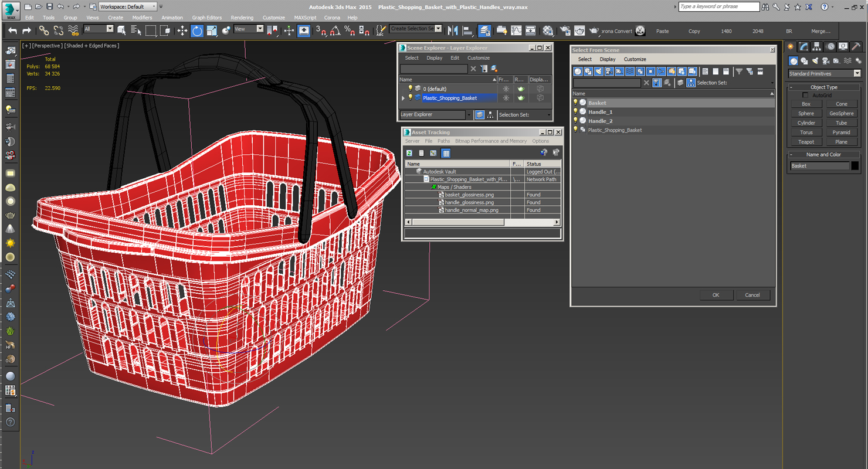868x469 pixels.
Task: Click OK in Select From Scene
Action: point(716,295)
